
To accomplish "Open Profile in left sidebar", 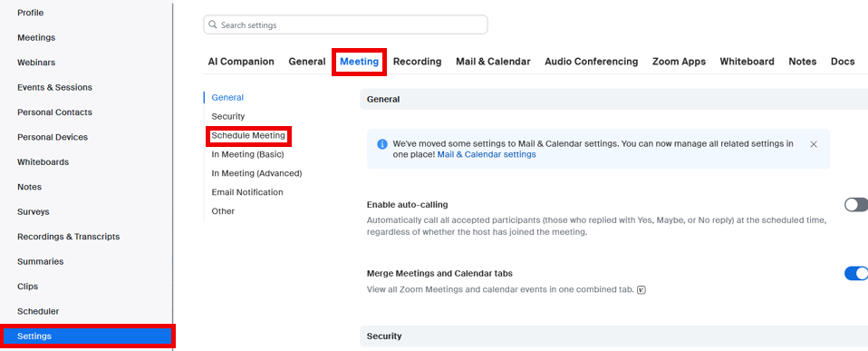I will click(31, 13).
